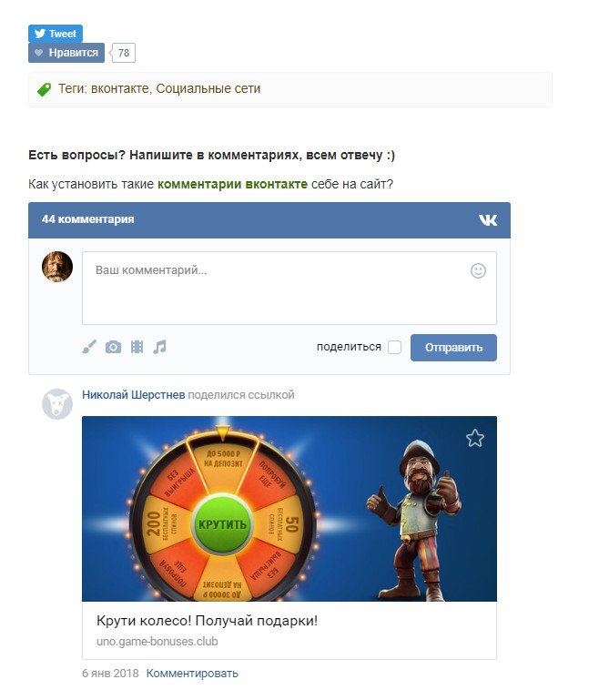
Task: Open the комментарии вконтакте link
Action: pos(233,184)
